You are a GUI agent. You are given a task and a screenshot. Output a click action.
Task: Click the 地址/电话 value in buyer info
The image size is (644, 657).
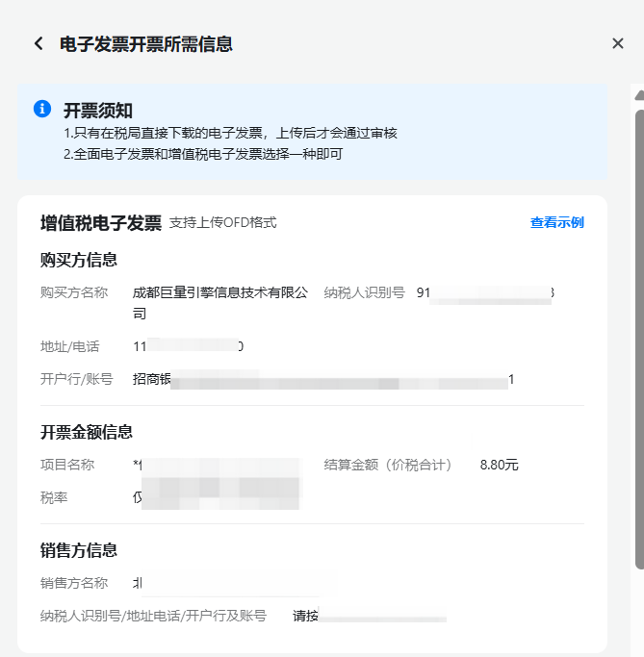pos(188,346)
